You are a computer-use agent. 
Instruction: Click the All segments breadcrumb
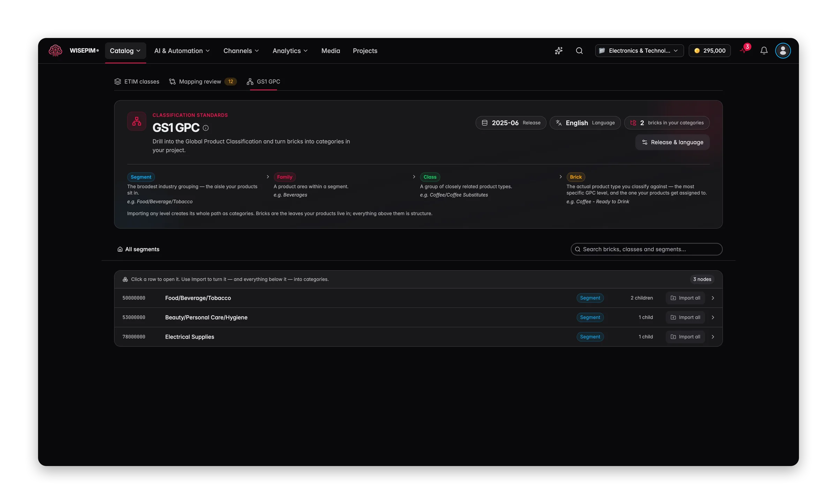pyautogui.click(x=138, y=249)
